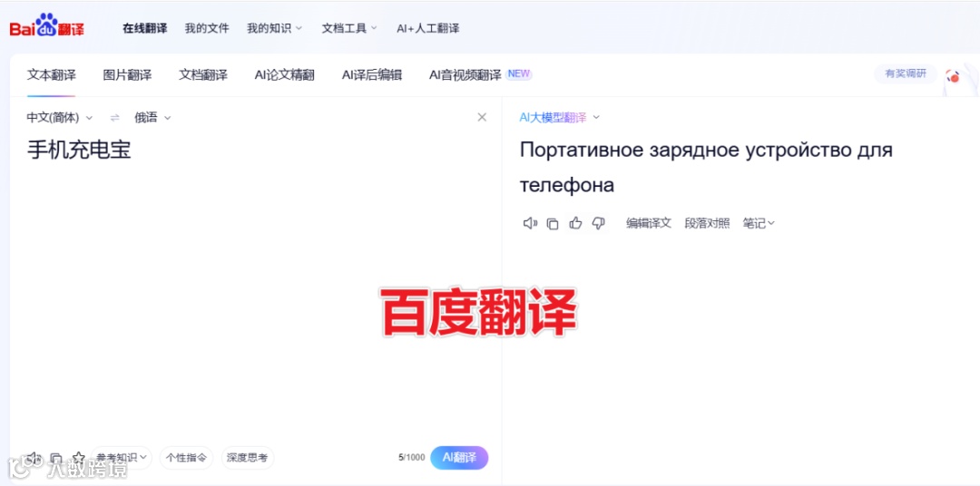Give the translation a thumbs up
980x486 pixels.
pyautogui.click(x=575, y=223)
